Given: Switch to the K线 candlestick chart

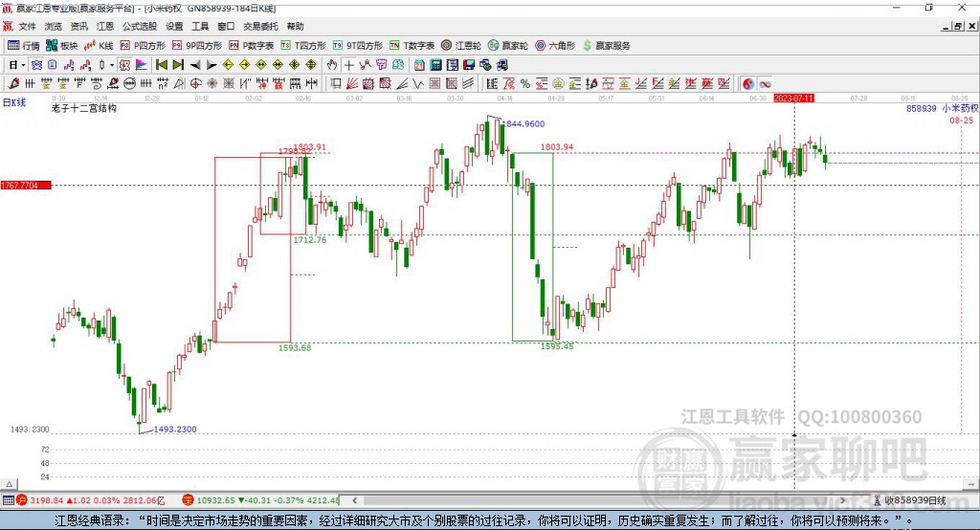Looking at the screenshot, I should click(x=99, y=46).
